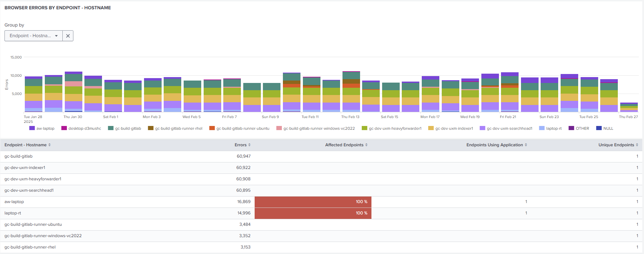Sort table by Endpoint - Hostname column

click(28, 145)
